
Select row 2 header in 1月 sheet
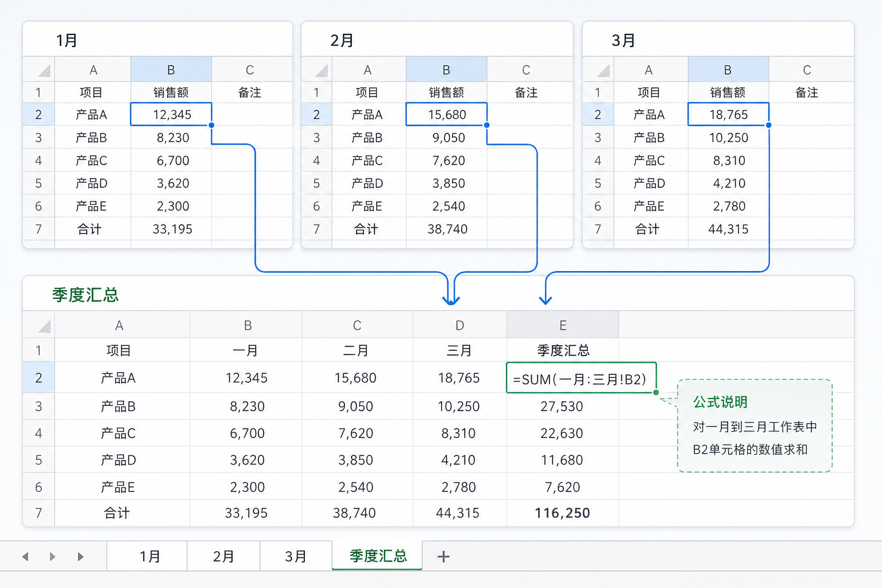click(38, 114)
